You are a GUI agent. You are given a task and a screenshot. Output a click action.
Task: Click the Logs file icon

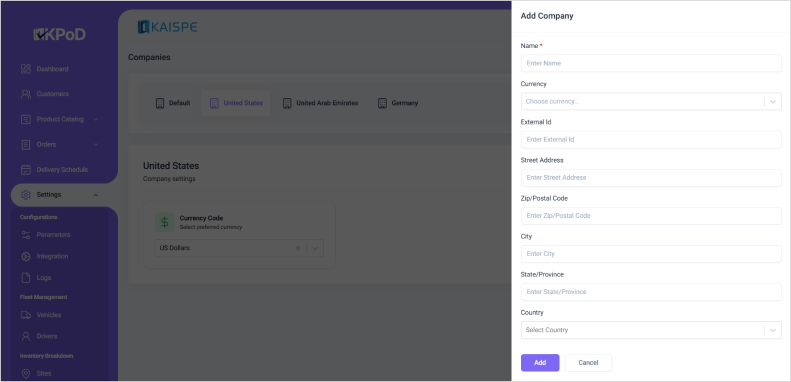(x=26, y=278)
